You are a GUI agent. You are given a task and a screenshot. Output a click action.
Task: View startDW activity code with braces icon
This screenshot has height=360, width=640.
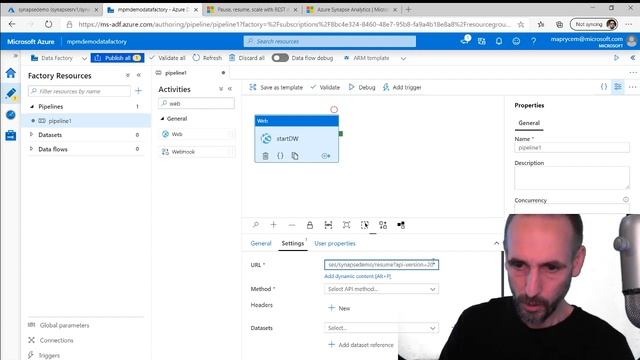click(x=280, y=156)
